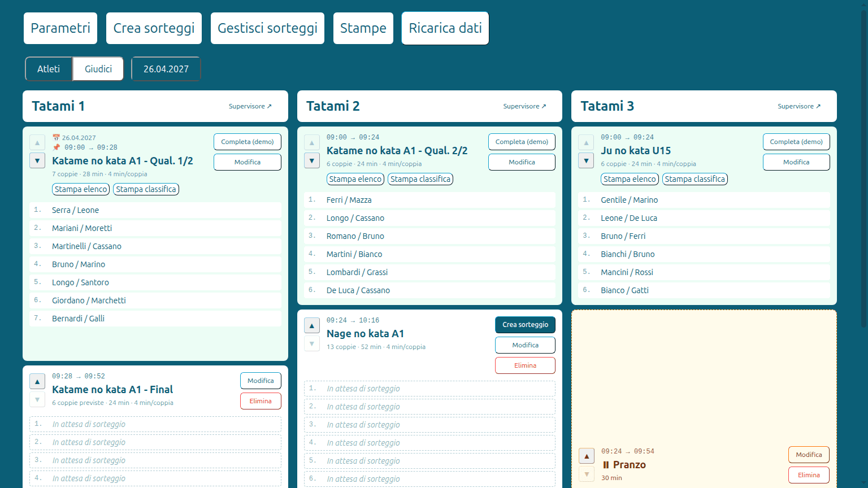Viewport: 868px width, 488px height.
Task: Move Pranzo break up arrow
Action: pos(587,456)
